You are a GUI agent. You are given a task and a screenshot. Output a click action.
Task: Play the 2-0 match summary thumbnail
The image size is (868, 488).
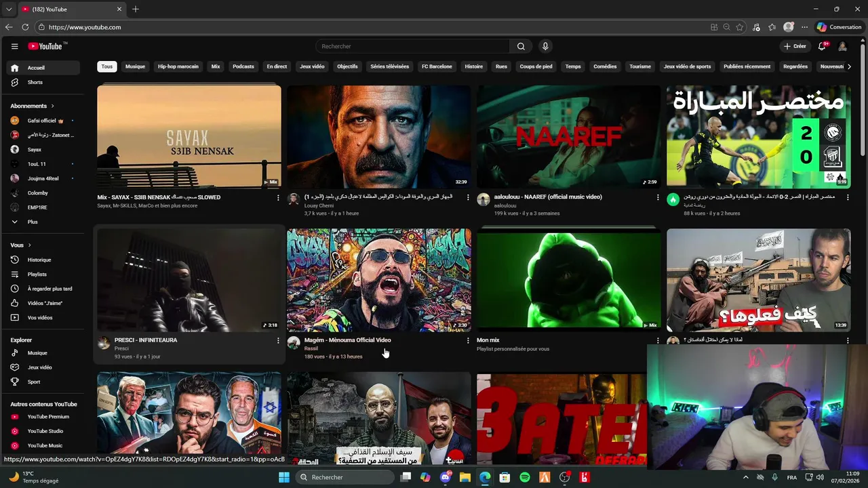[x=758, y=136]
